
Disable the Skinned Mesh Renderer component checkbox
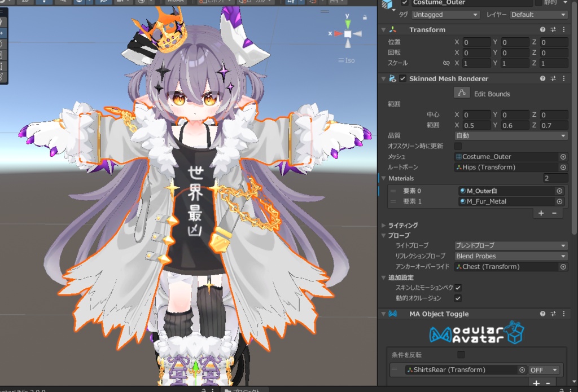[x=402, y=78]
